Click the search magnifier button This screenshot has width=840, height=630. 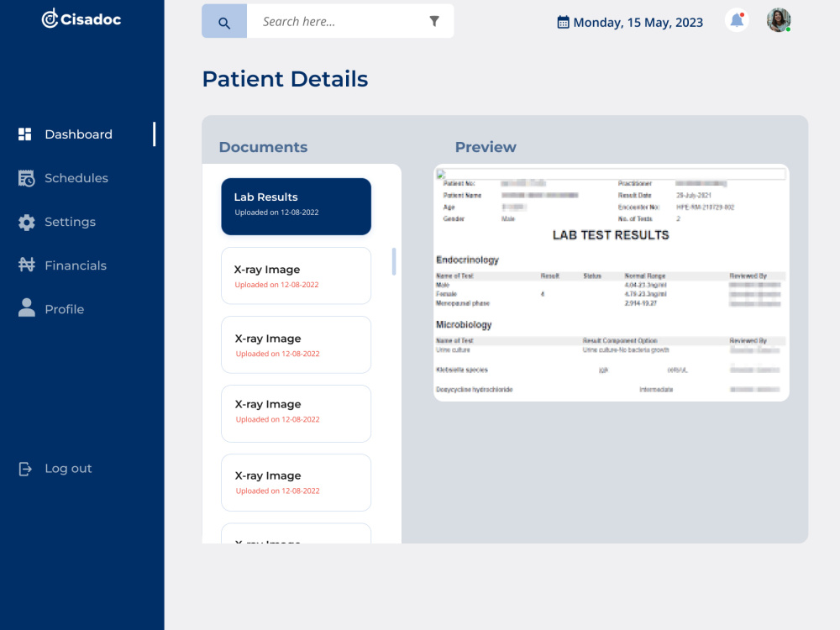click(x=224, y=22)
